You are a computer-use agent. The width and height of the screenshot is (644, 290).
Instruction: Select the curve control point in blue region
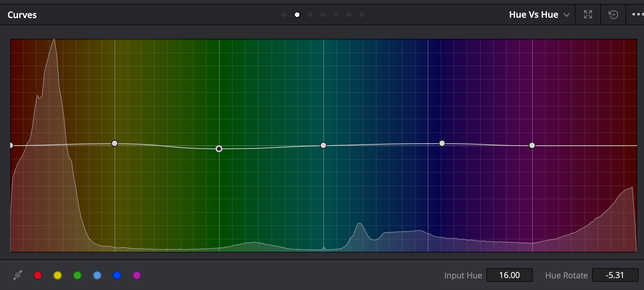click(x=442, y=143)
